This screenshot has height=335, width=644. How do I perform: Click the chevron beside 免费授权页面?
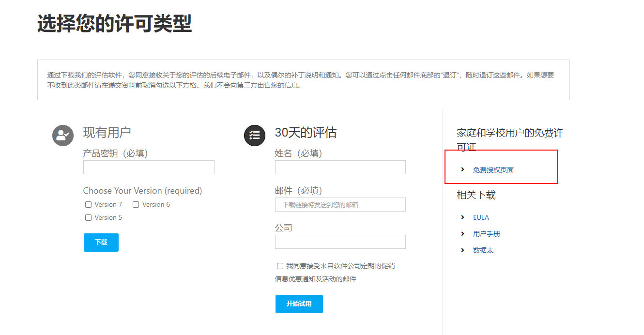[x=463, y=169]
